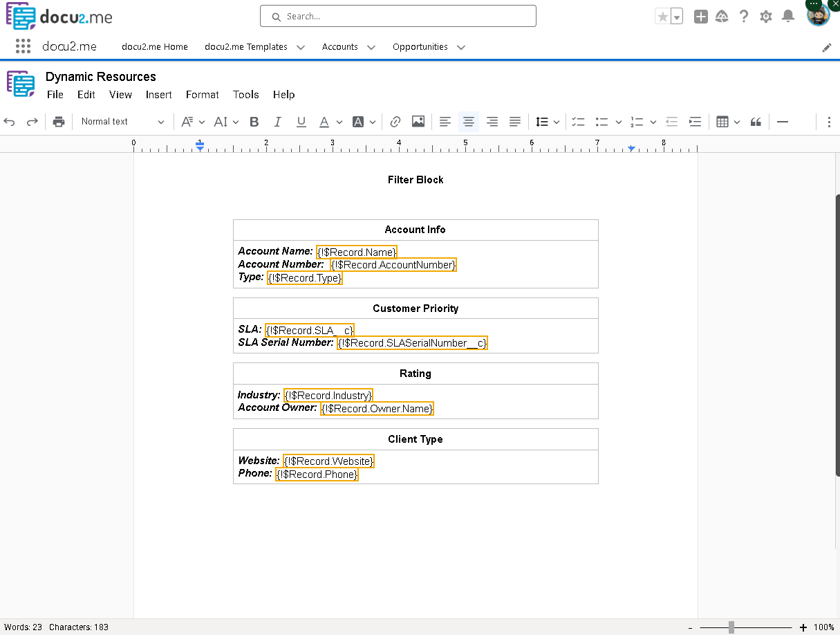Insert a hyperlink
This screenshot has height=635, width=840.
click(395, 122)
